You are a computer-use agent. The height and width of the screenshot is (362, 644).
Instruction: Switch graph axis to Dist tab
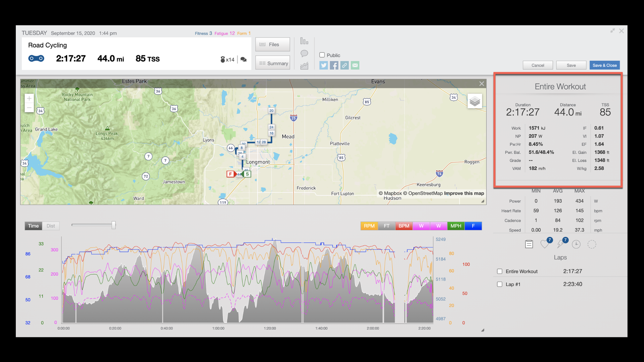pyautogui.click(x=51, y=226)
